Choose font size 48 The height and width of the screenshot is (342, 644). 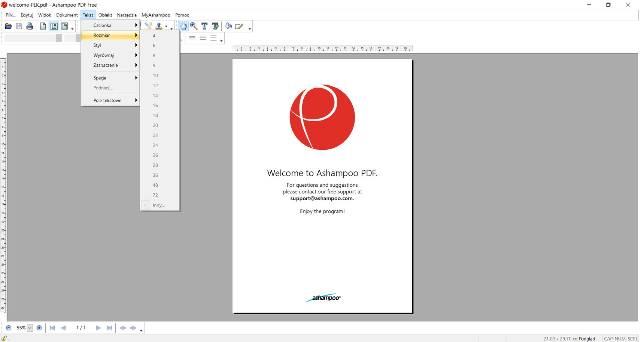(x=160, y=185)
